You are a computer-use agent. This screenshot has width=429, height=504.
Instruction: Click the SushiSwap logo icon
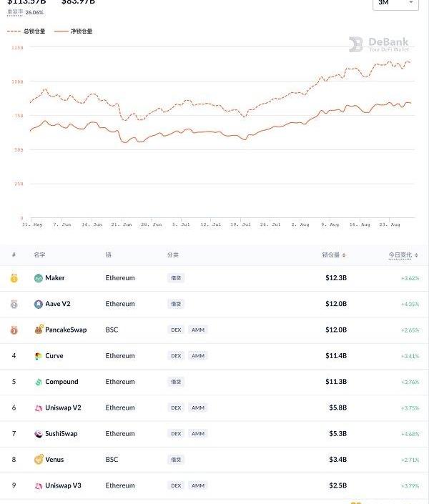click(x=39, y=434)
